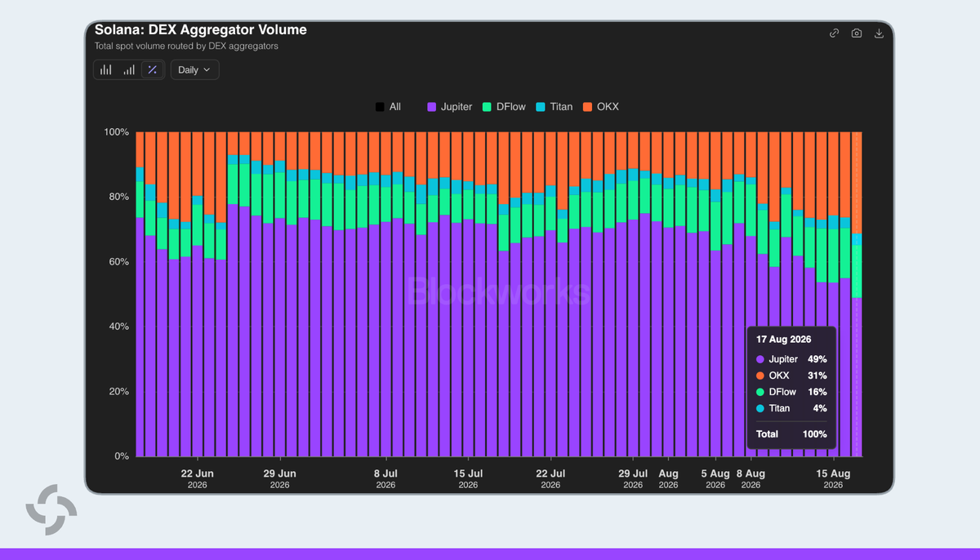980x560 pixels.
Task: Click the last bar for 17 Aug
Action: (857, 294)
